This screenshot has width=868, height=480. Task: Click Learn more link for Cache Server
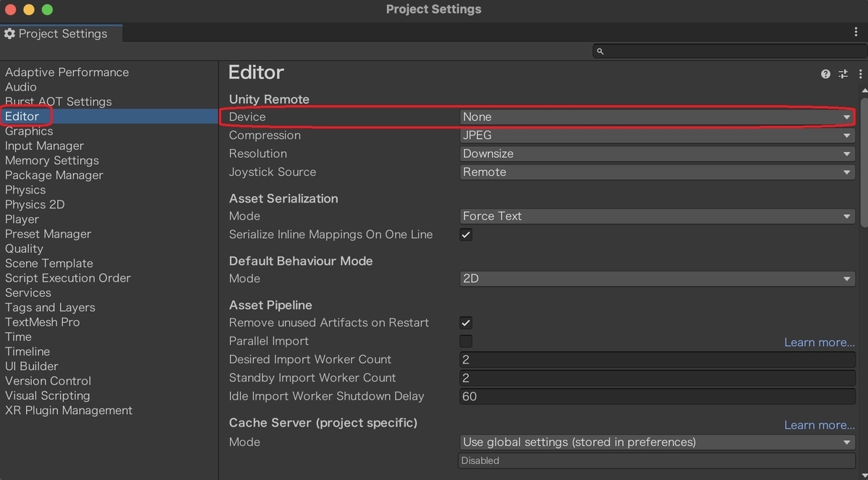pos(820,425)
